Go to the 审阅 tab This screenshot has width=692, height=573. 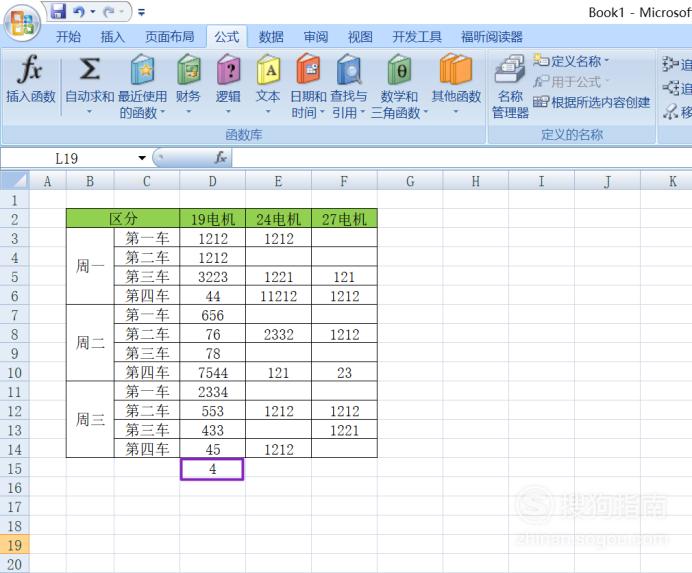316,37
